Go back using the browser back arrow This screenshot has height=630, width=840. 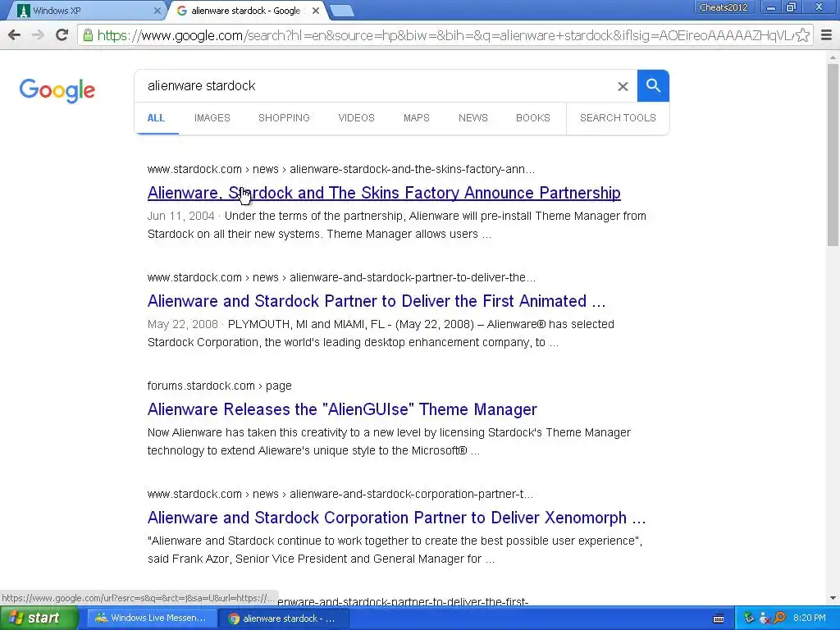tap(15, 35)
